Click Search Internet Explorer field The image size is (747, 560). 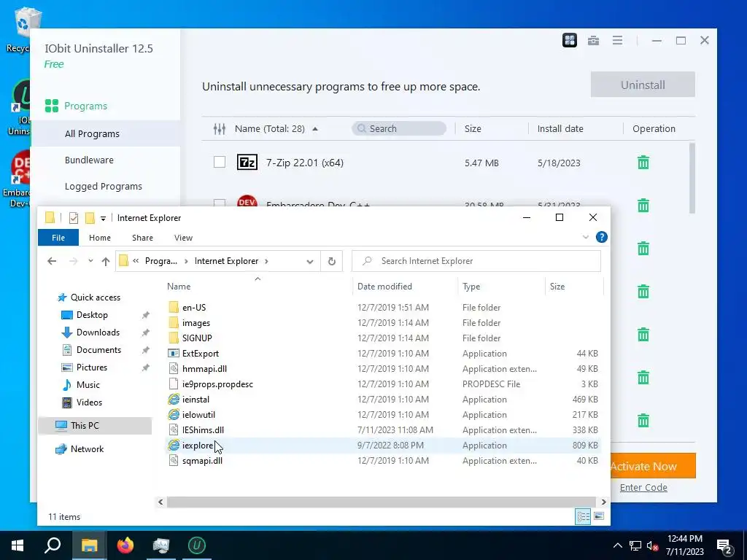pos(476,261)
